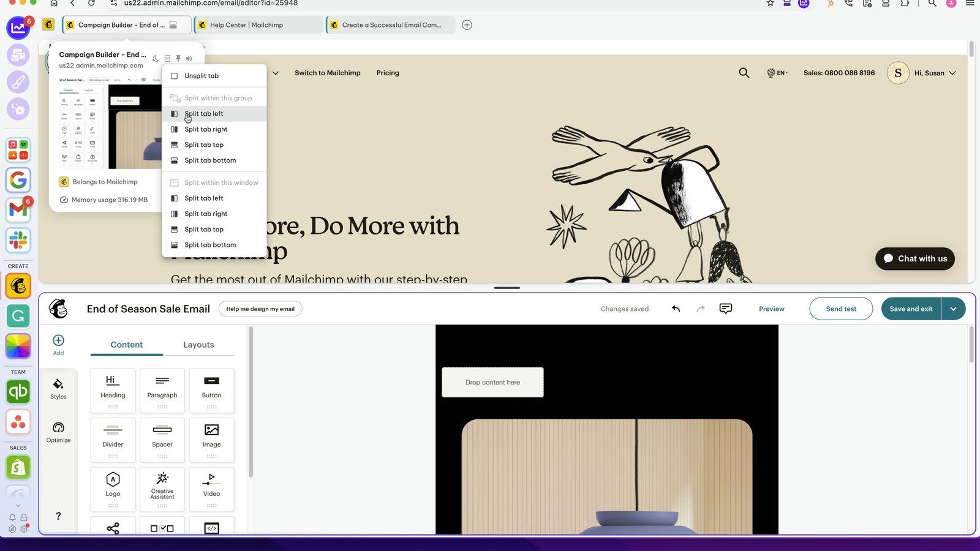Open the comments icon beside Preview
The image size is (980, 551).
[726, 309]
